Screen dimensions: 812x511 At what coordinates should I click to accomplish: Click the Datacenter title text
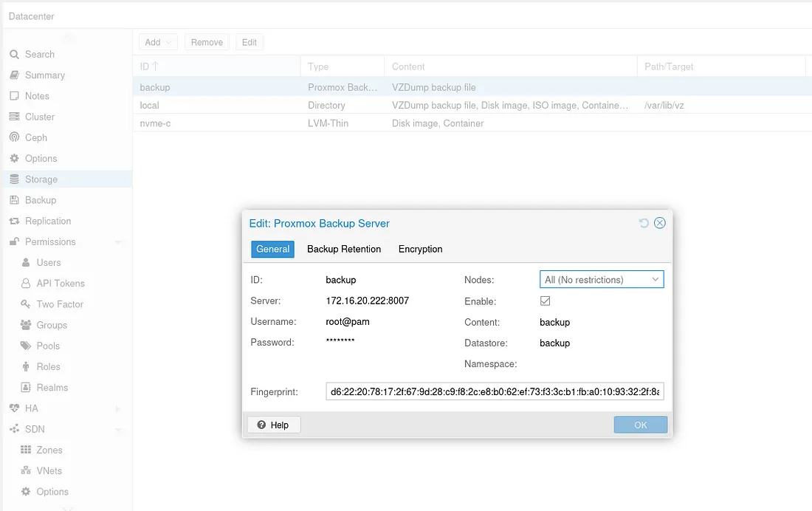pos(31,16)
